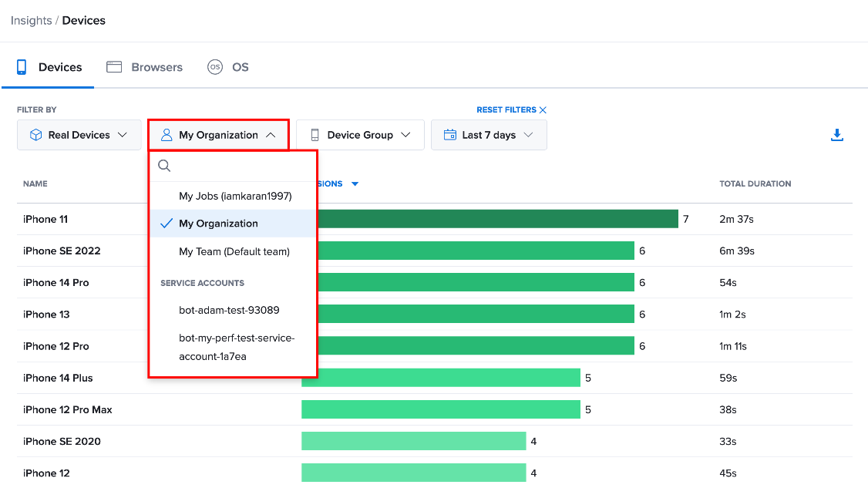Click the 54s duration value
Image resolution: width=868 pixels, height=488 pixels.
point(728,282)
